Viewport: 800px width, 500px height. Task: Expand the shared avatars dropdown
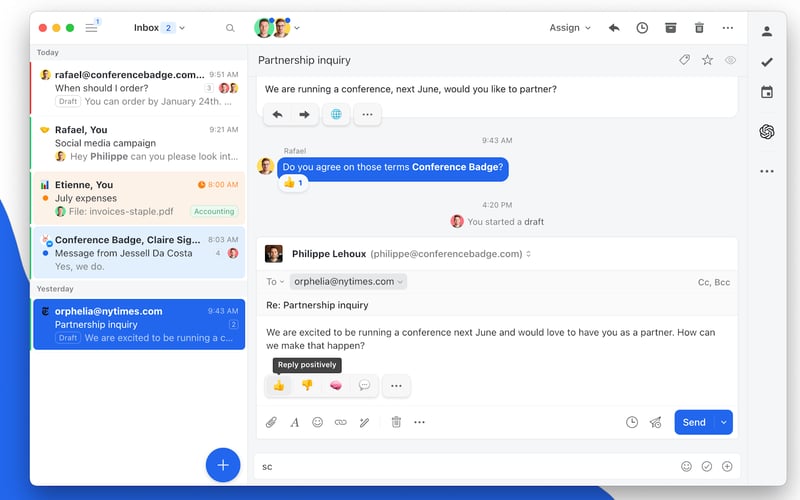(x=297, y=28)
